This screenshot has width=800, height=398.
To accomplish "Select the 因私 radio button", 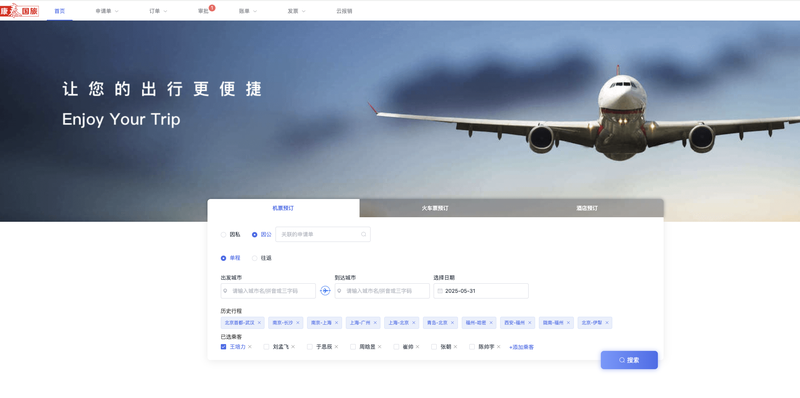I will (x=223, y=235).
